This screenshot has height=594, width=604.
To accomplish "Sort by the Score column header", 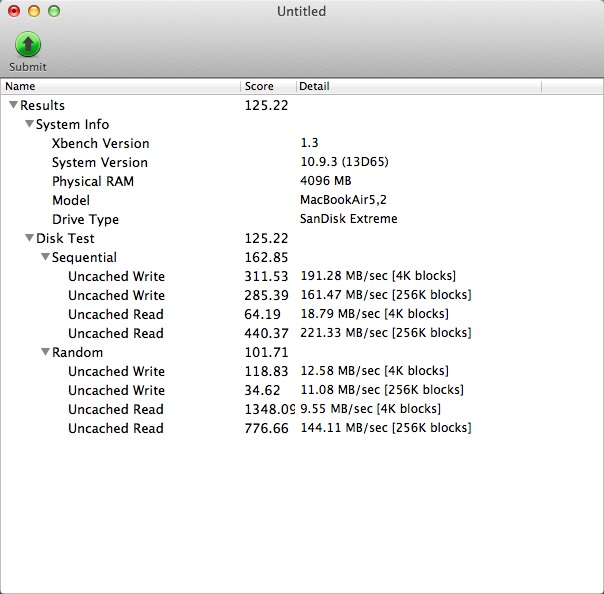I will coord(268,86).
